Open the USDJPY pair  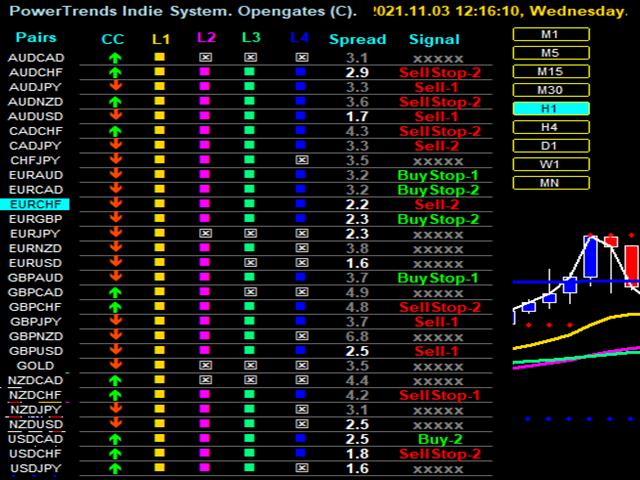tap(36, 468)
